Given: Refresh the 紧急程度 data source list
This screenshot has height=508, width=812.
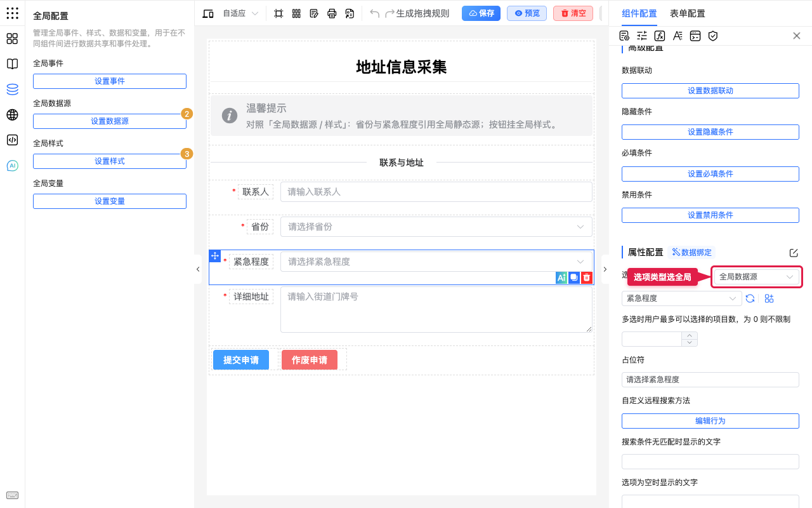Looking at the screenshot, I should 750,298.
